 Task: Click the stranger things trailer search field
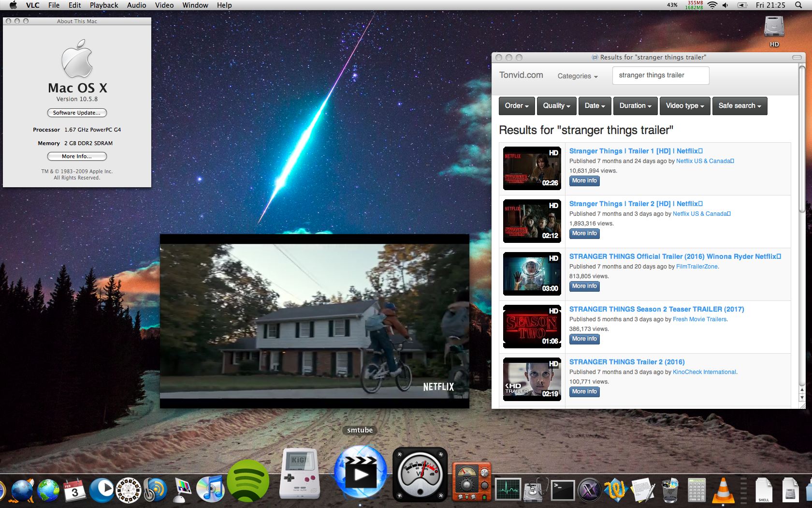(x=661, y=75)
